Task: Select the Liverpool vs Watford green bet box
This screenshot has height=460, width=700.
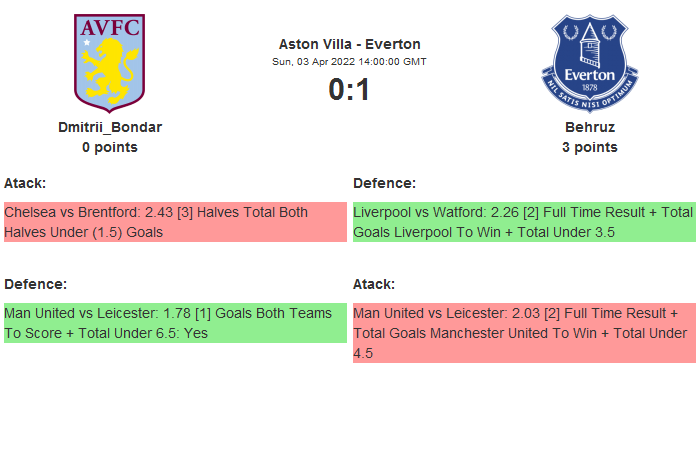Action: click(x=523, y=222)
